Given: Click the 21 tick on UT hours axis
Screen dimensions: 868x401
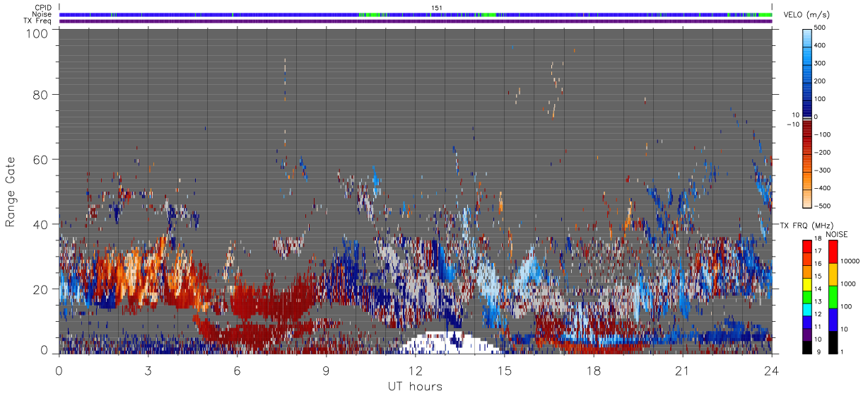Looking at the screenshot, I should [683, 371].
